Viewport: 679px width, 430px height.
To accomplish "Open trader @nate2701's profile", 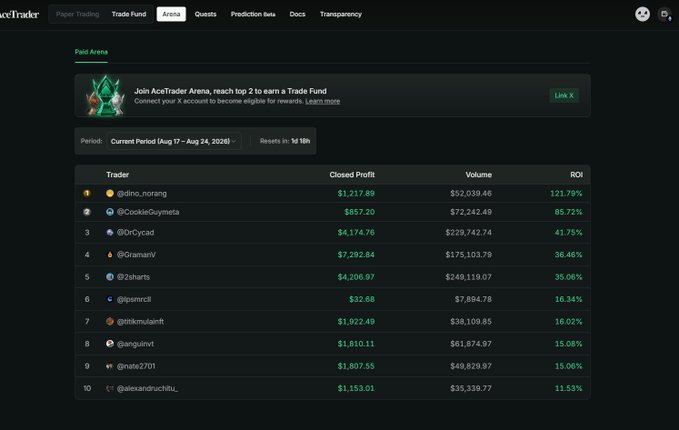I will 136,366.
